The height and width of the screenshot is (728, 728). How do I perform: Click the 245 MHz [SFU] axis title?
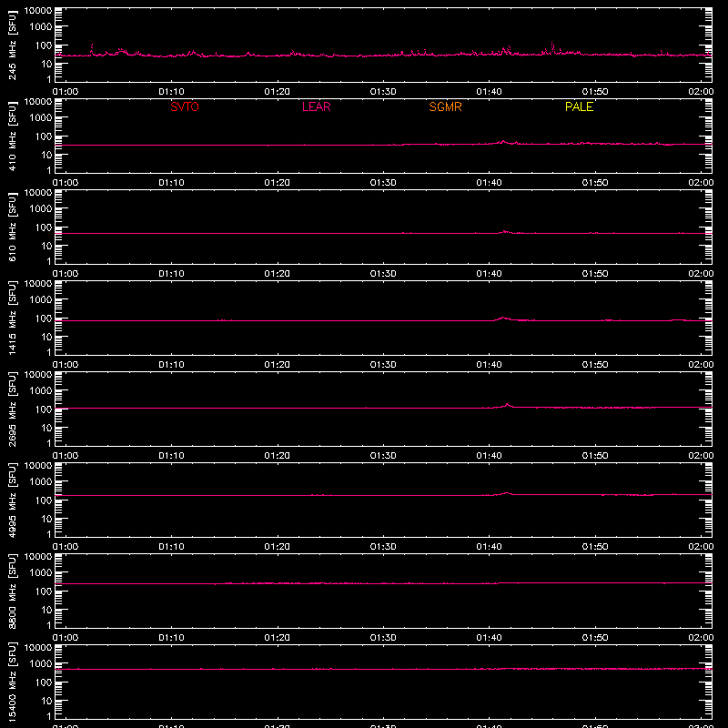click(x=13, y=45)
